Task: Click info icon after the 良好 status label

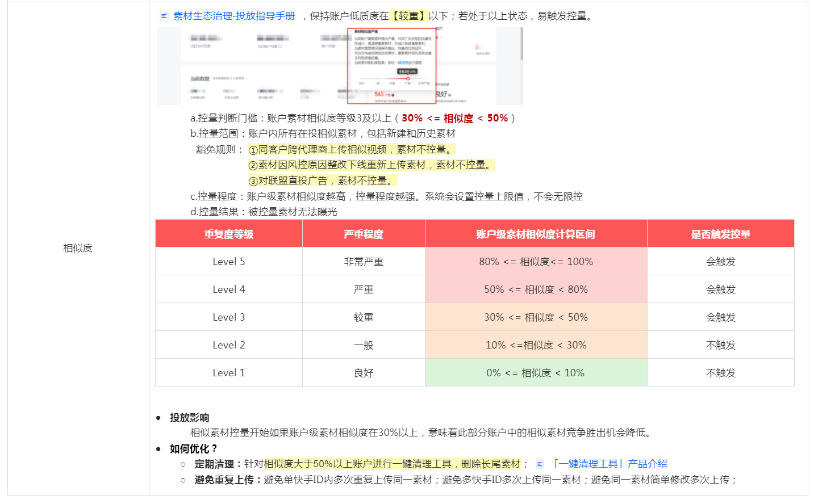Action: click(x=450, y=95)
